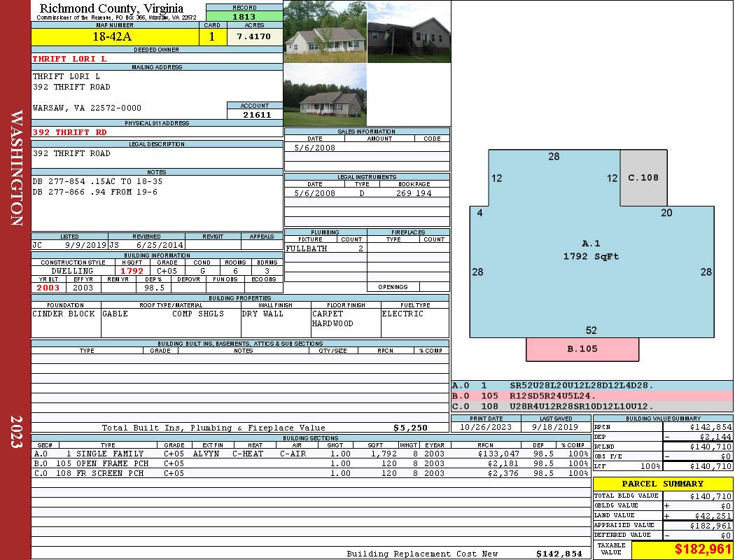This screenshot has width=735, height=560.
Task: Select print date 10/26/2023
Action: tap(486, 428)
